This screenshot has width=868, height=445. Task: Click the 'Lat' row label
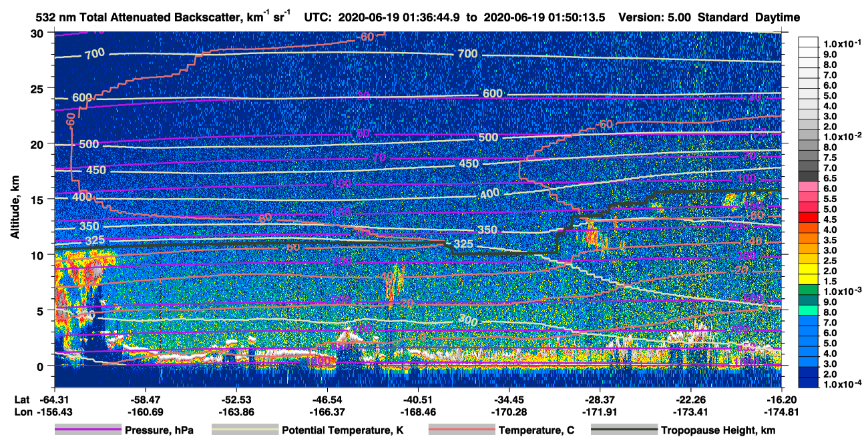(21, 399)
